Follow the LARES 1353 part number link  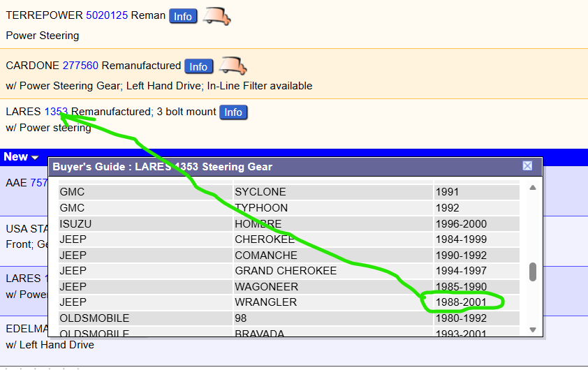(x=56, y=112)
